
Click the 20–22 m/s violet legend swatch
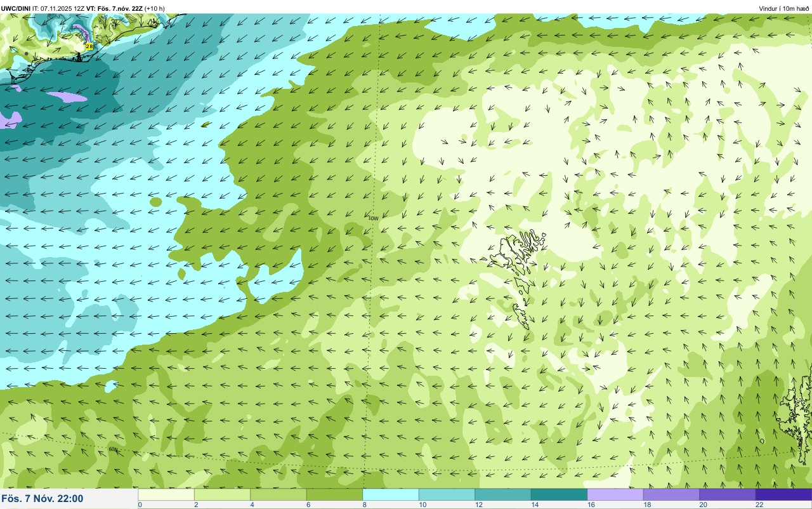[728, 494]
